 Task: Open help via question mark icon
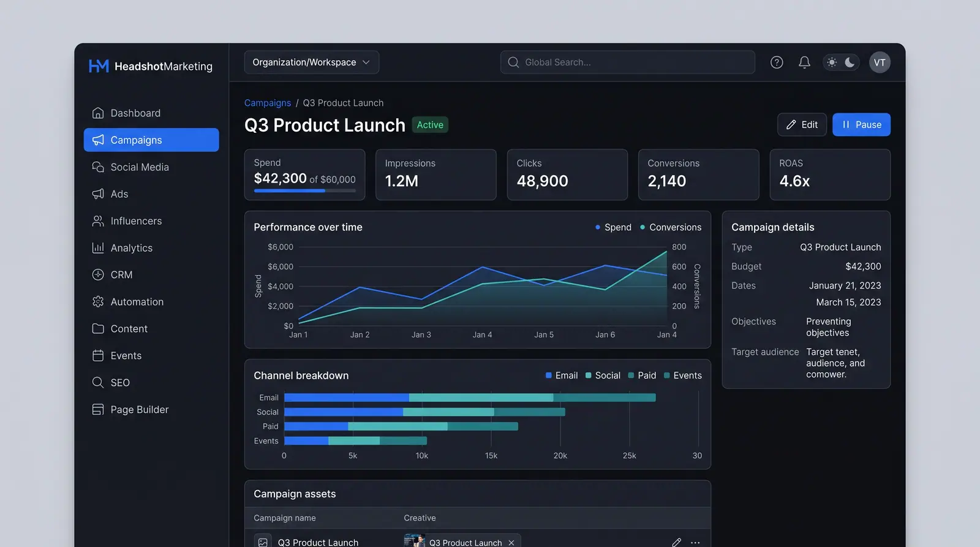tap(777, 62)
